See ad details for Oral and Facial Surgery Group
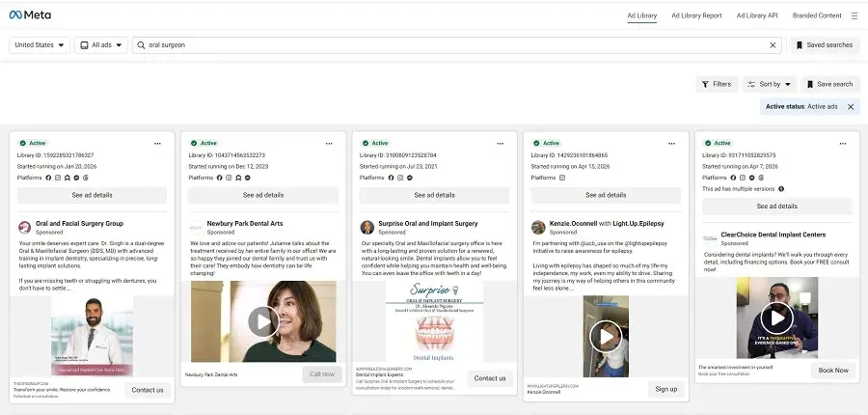 coord(92,195)
